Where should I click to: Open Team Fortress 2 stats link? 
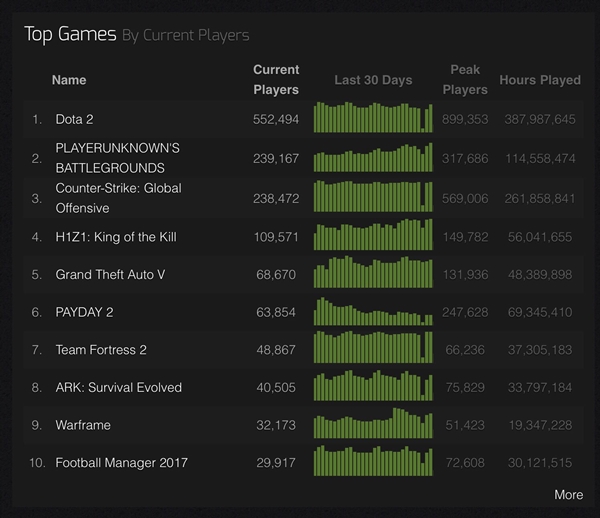[x=101, y=350]
